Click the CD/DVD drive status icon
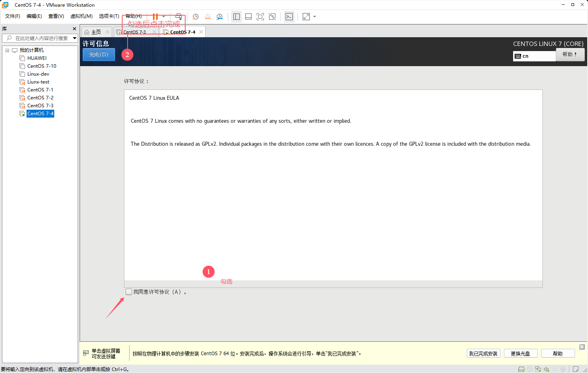 point(530,369)
